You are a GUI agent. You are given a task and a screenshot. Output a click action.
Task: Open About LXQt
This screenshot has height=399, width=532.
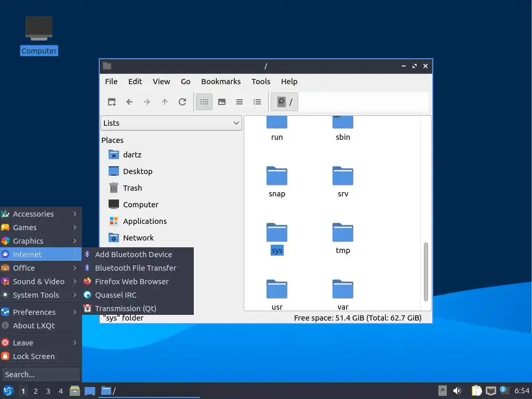point(41,326)
